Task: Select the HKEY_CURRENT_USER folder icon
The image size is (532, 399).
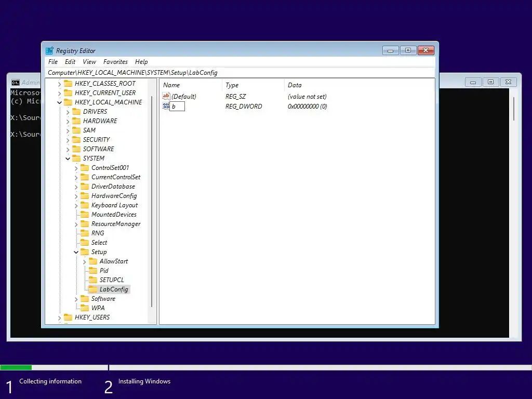Action: tap(68, 92)
